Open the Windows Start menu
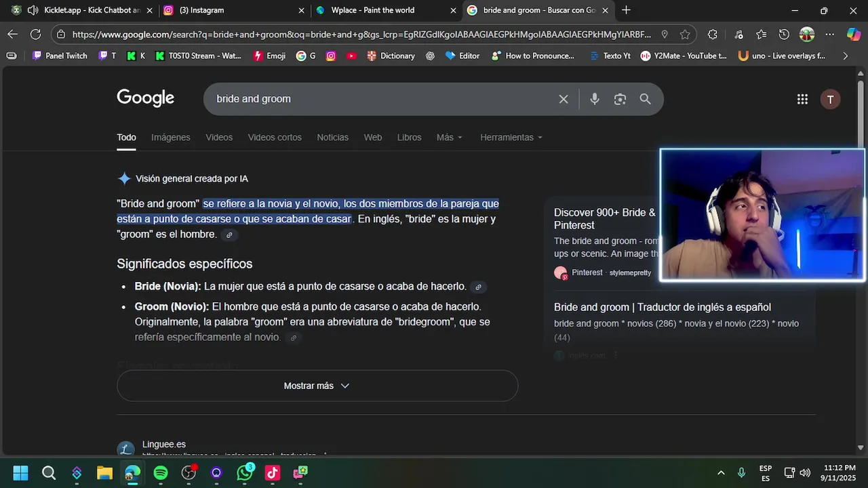This screenshot has height=488, width=868. tap(20, 472)
